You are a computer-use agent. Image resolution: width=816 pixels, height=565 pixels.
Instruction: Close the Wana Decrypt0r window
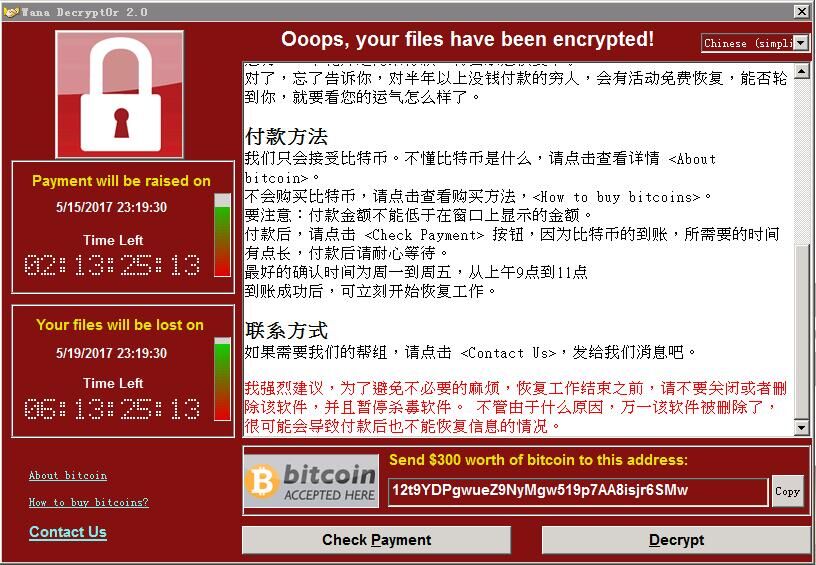[x=802, y=11]
